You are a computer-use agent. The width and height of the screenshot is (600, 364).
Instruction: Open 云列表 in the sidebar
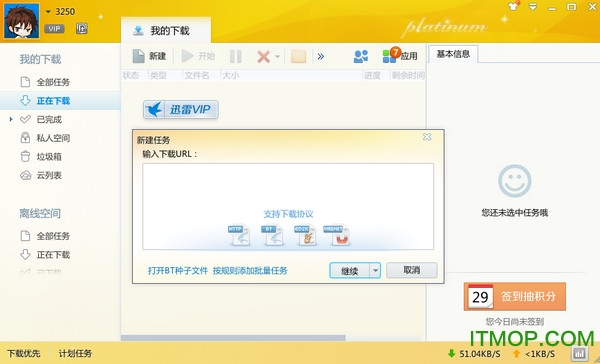pyautogui.click(x=49, y=175)
